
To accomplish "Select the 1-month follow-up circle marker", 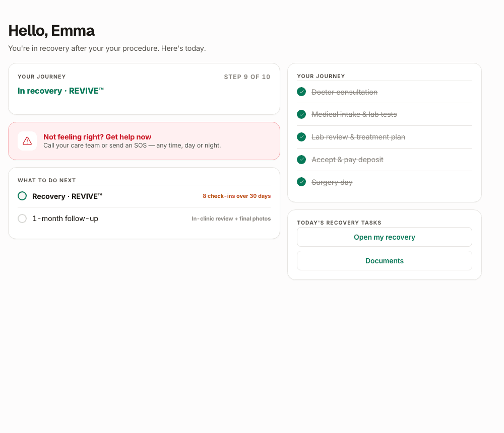I will pos(22,219).
